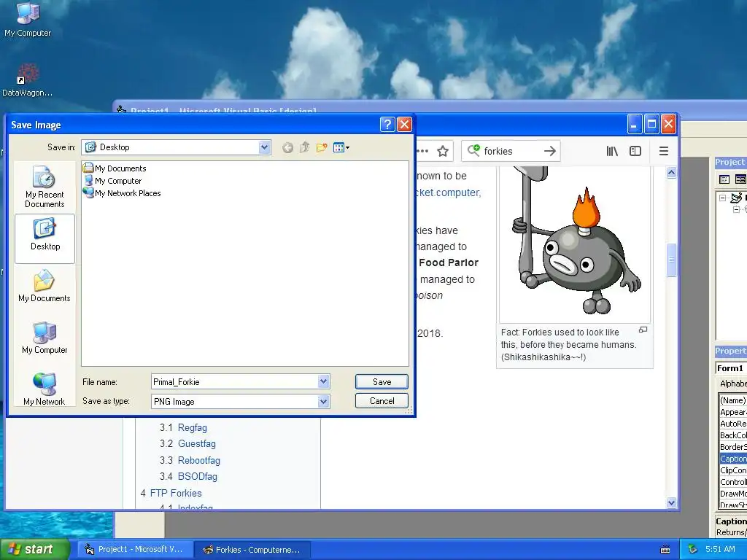Open the BSODfag contents link

point(197,477)
